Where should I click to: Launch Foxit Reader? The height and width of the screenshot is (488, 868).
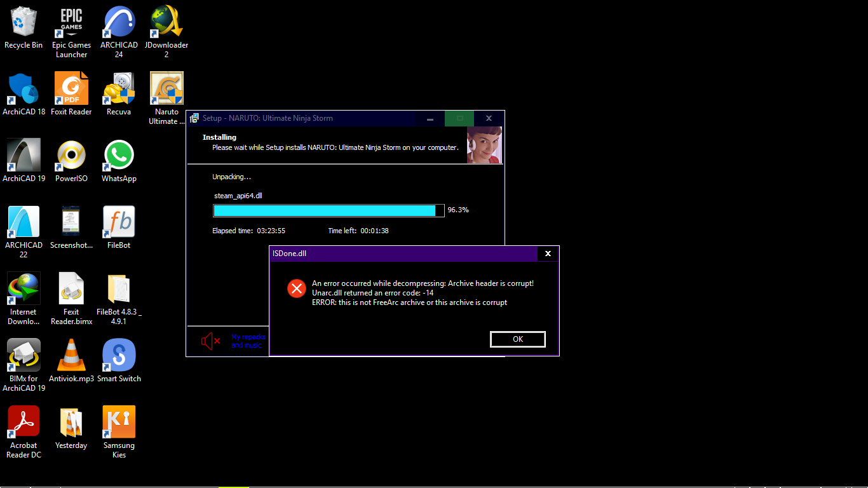click(71, 87)
